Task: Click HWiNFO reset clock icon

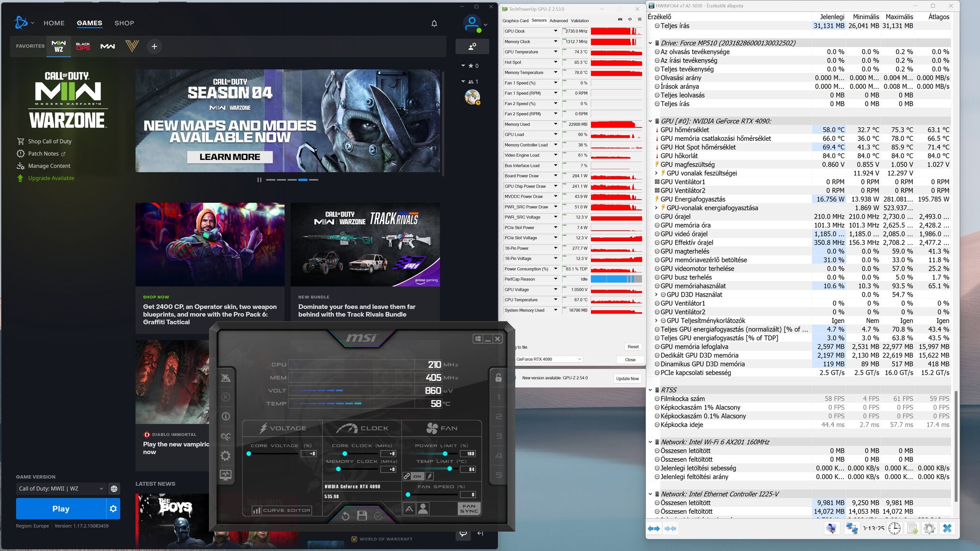Action: 894,528
